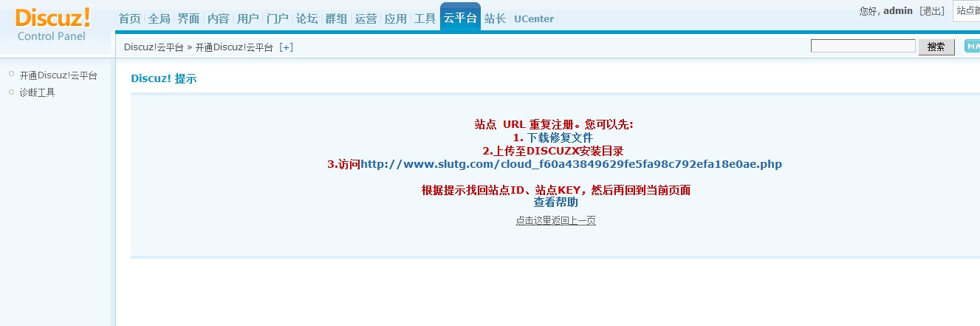This screenshot has height=326, width=980.
Task: Click the MAP button beside search
Action: tap(972, 47)
